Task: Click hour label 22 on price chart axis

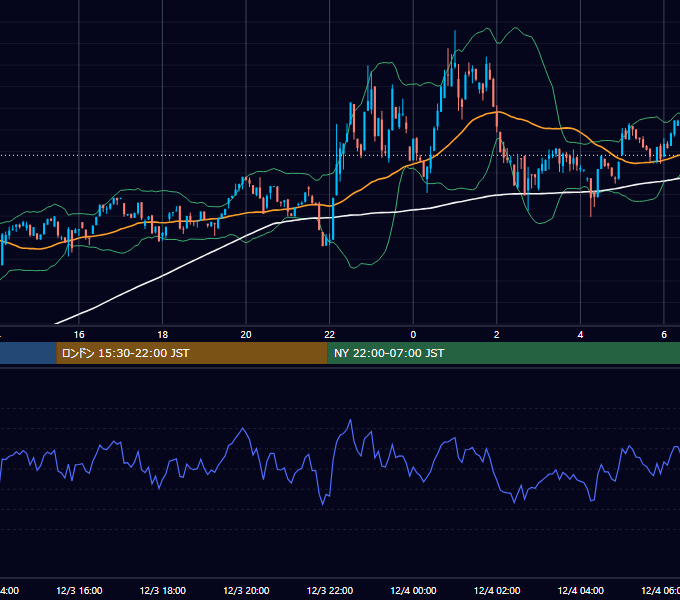Action: coord(330,335)
